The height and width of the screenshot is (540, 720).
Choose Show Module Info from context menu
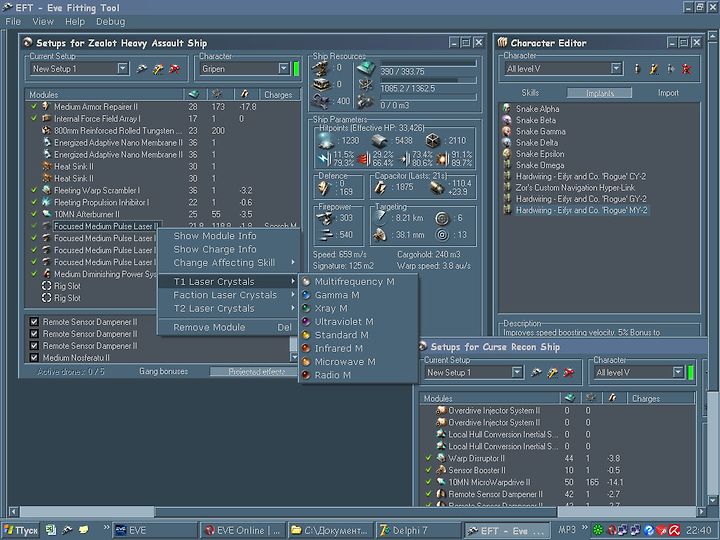(x=229, y=236)
